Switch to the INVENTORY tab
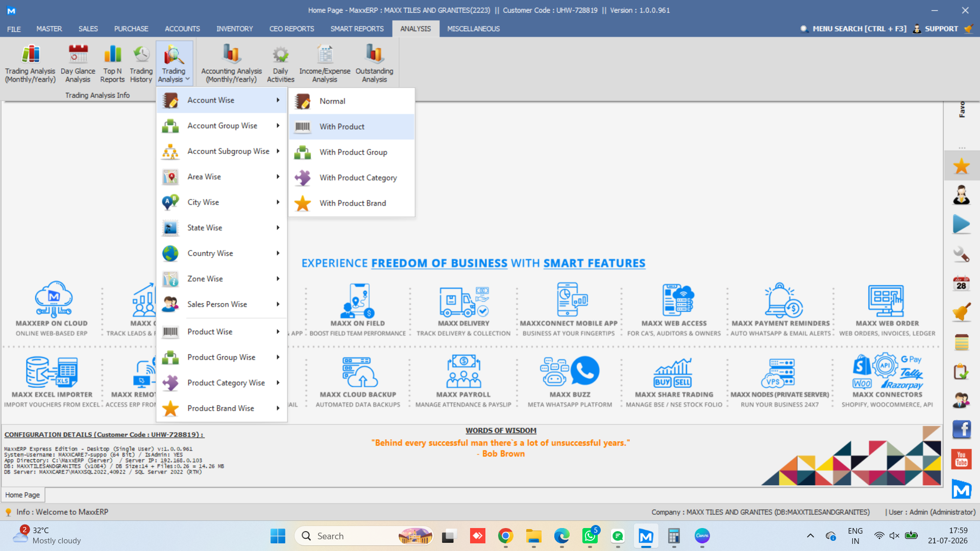The width and height of the screenshot is (980, 551). click(234, 29)
